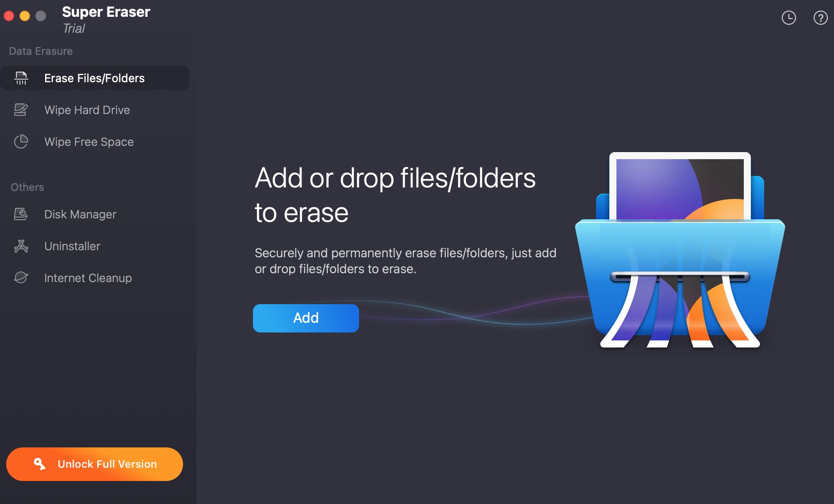Screen dimensions: 834x504
Task: Open erase history with the clock icon
Action: (788, 18)
